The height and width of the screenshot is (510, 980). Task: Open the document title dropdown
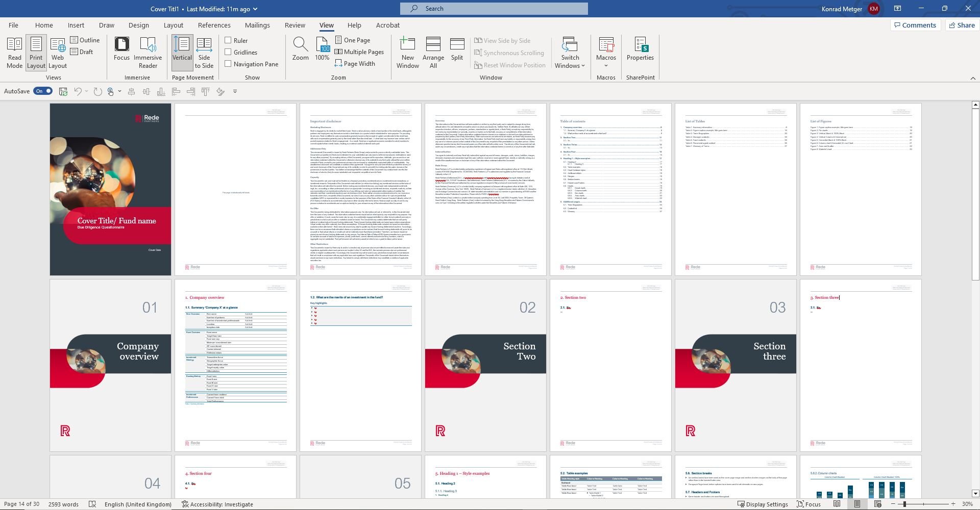pyautogui.click(x=255, y=9)
